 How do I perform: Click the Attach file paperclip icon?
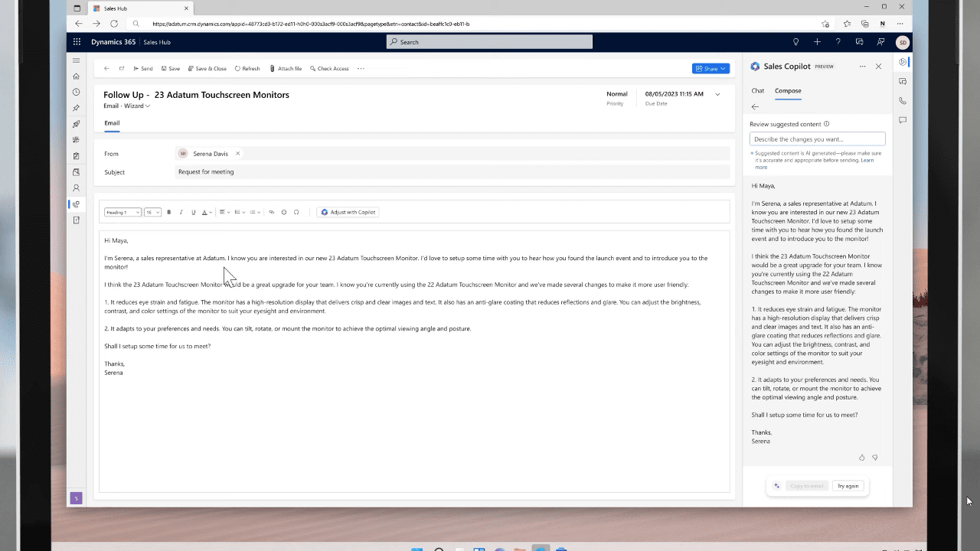pos(273,69)
